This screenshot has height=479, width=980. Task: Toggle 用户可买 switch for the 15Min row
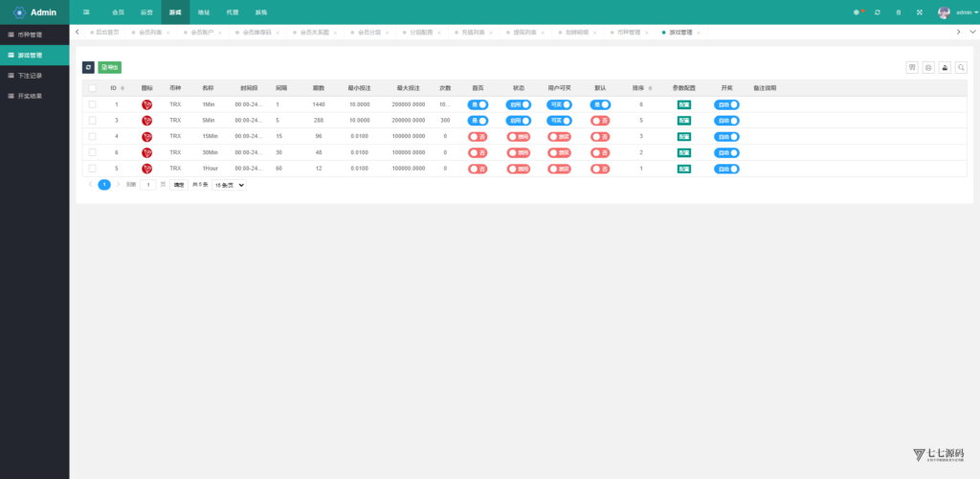pos(559,136)
